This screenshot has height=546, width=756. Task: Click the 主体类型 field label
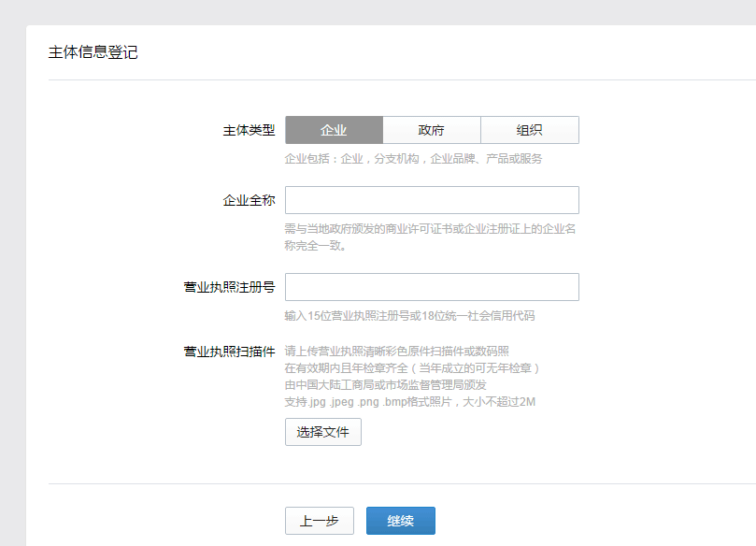[249, 131]
